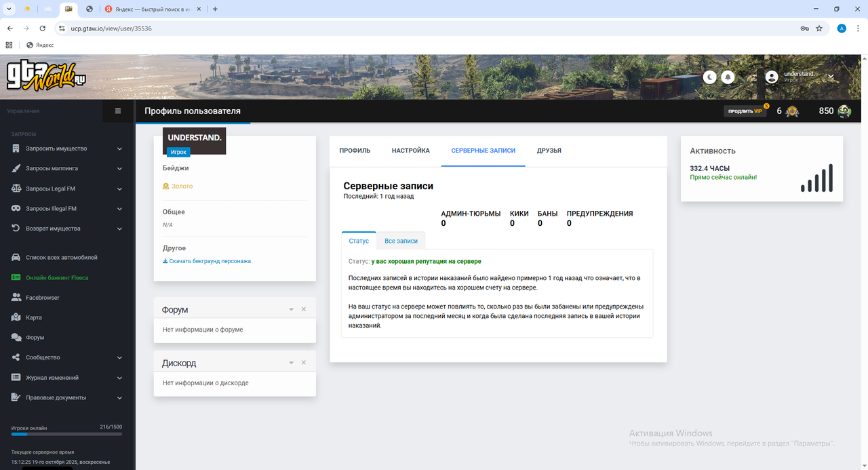Viewport: 868px width, 470px height.
Task: Click the players online progress bar
Action: pyautogui.click(x=66, y=434)
